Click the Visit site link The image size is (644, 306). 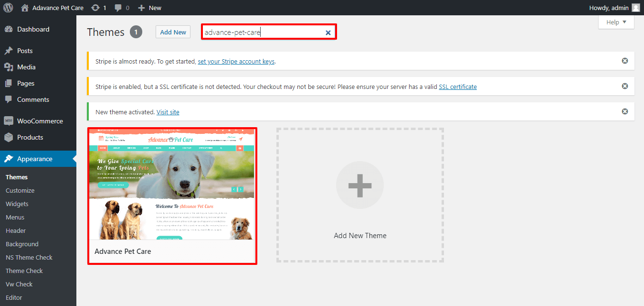coord(168,112)
